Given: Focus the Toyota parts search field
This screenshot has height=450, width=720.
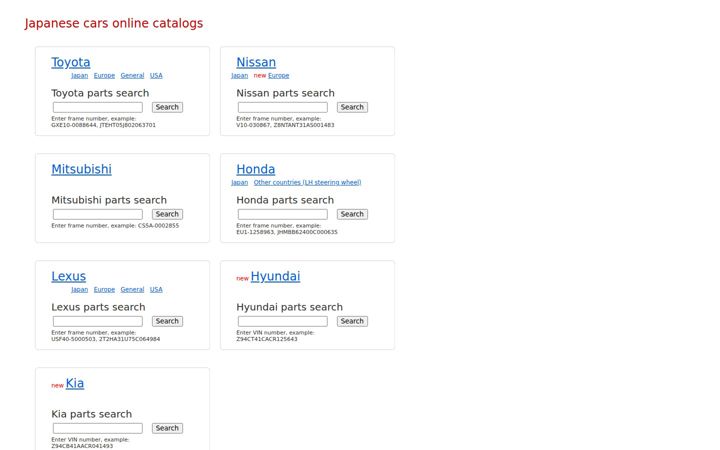Looking at the screenshot, I should click(98, 107).
